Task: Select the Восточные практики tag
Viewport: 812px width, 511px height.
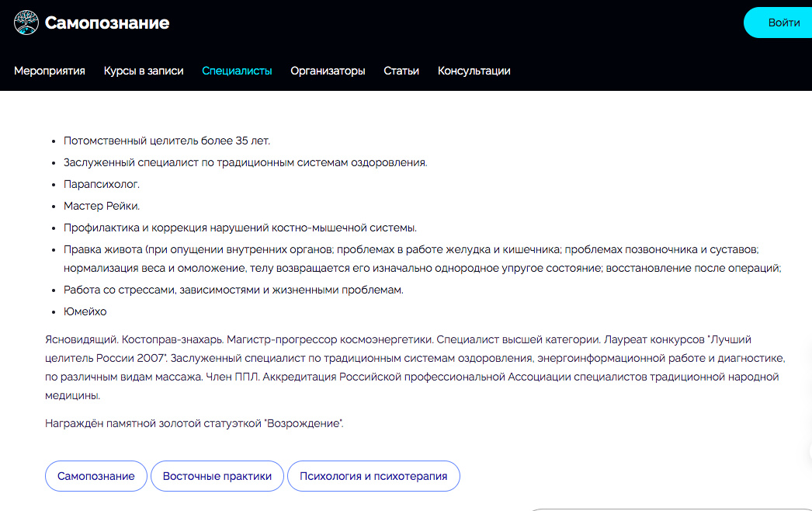Action: tap(217, 476)
